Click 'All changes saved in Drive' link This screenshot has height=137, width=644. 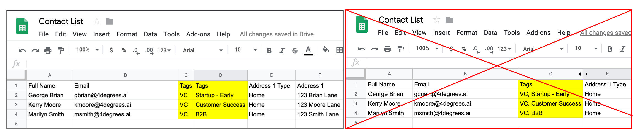tap(277, 34)
